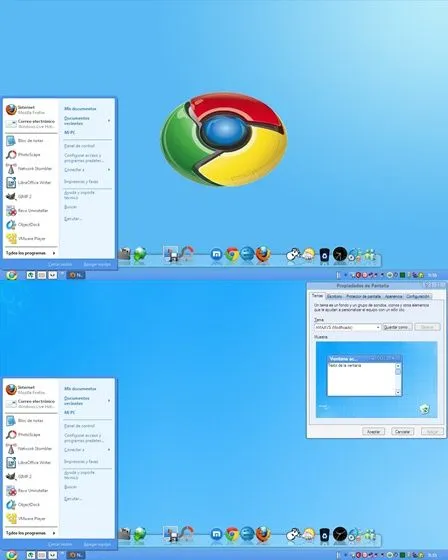Open the clock icon in lower dock

click(340, 534)
